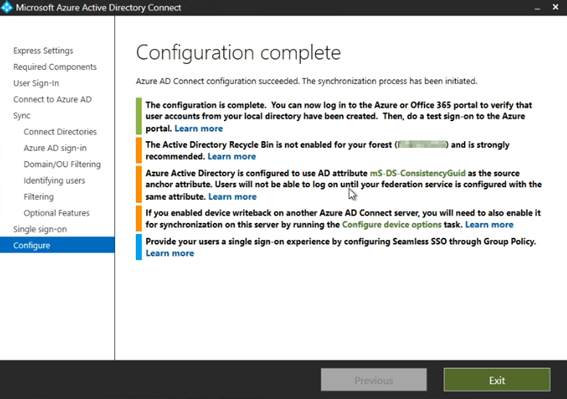Open Domain/OU Filtering sub-step
Image resolution: width=567 pixels, height=399 pixels.
tap(62, 164)
